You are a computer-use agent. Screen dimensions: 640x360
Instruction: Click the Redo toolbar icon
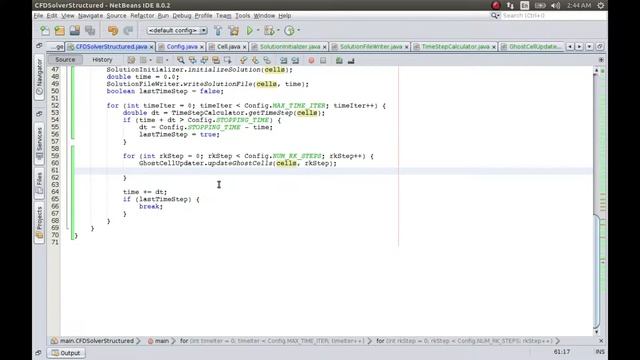point(128,31)
